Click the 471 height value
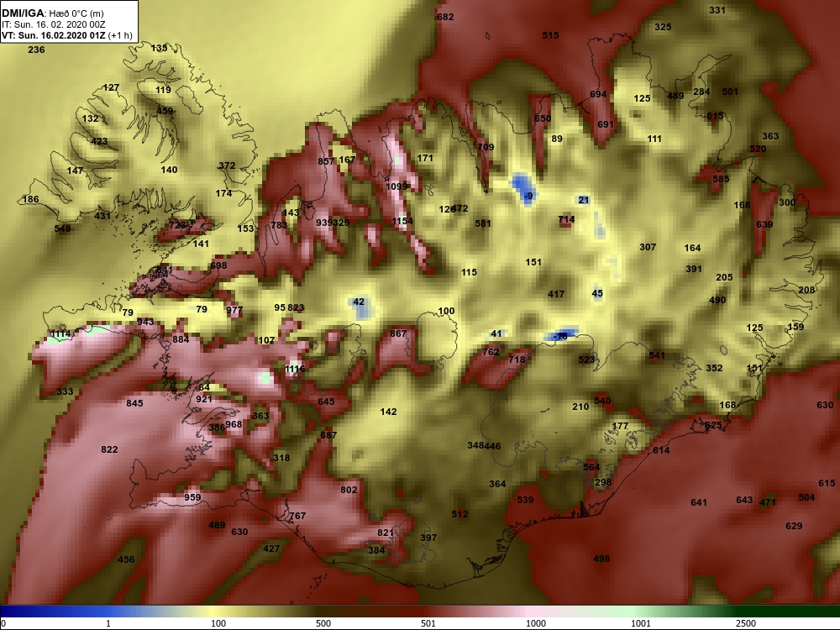This screenshot has width=840, height=630. point(768,502)
